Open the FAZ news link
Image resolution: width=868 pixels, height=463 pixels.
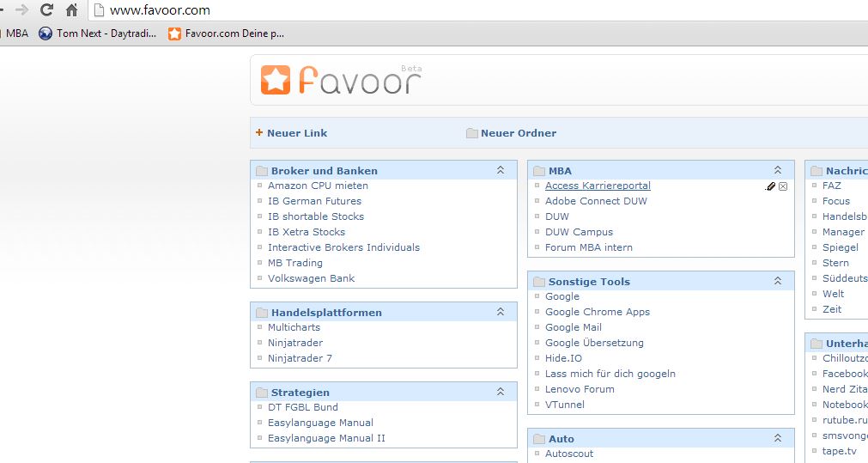click(x=831, y=186)
